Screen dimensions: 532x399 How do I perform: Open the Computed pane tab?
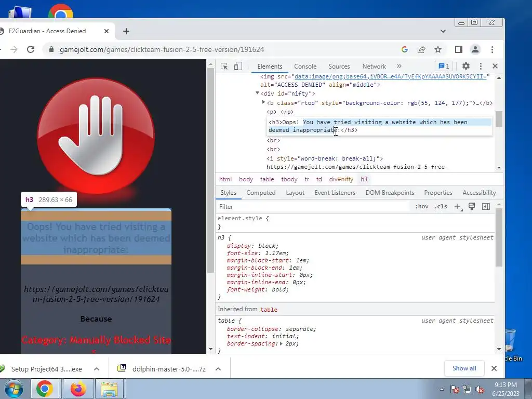tap(261, 193)
